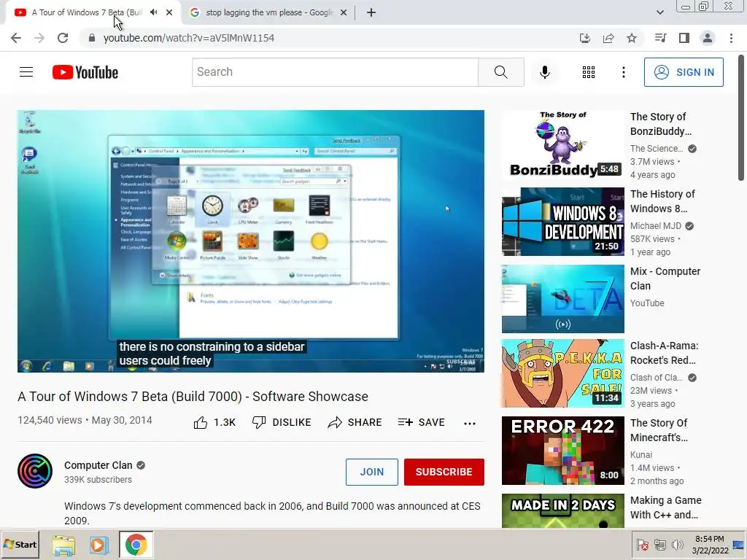Click the page vertical scrollbar
The width and height of the screenshot is (747, 560).
coord(741,119)
